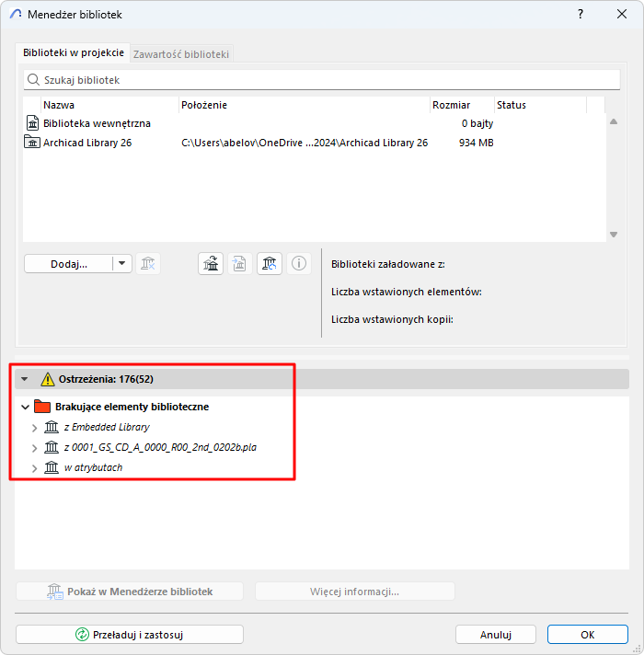
Task: Collapse Brakujące elementy biblioteczne tree node
Action: tap(25, 407)
